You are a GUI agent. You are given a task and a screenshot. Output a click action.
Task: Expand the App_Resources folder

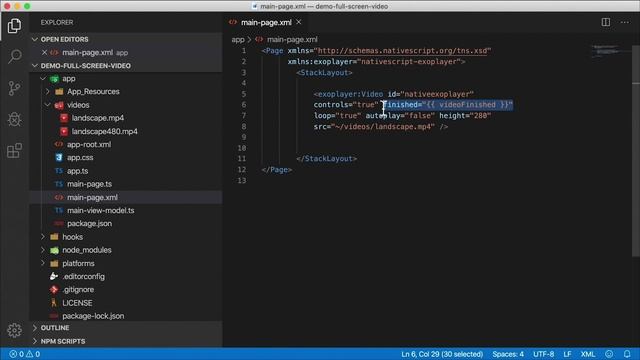point(48,92)
